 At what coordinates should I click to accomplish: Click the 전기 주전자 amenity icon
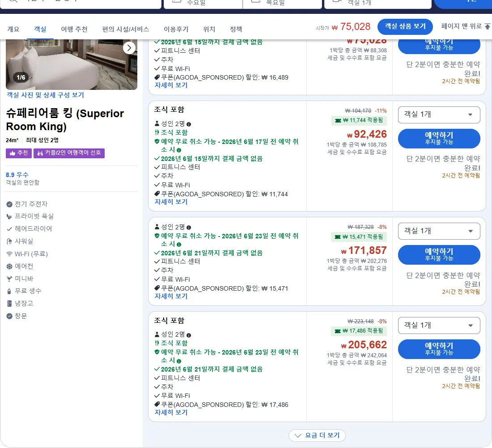9,204
